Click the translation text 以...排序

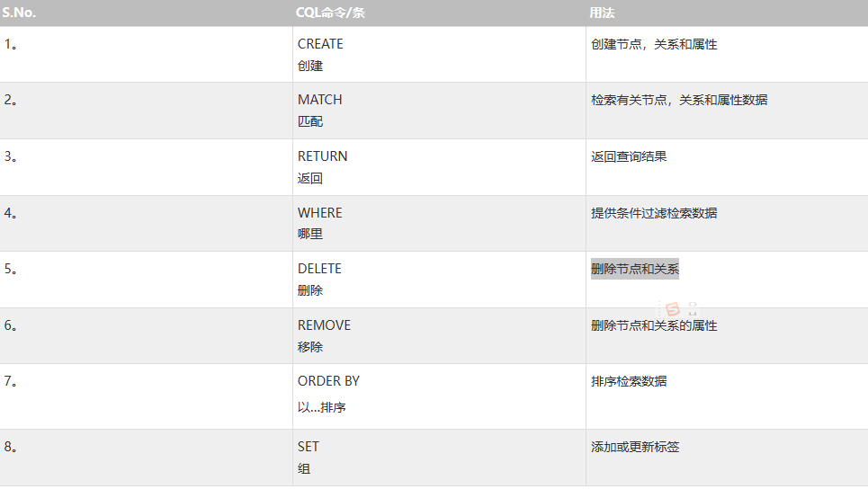(321, 407)
